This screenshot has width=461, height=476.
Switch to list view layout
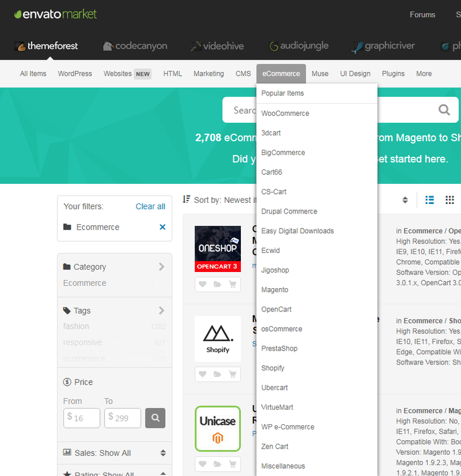tap(429, 200)
